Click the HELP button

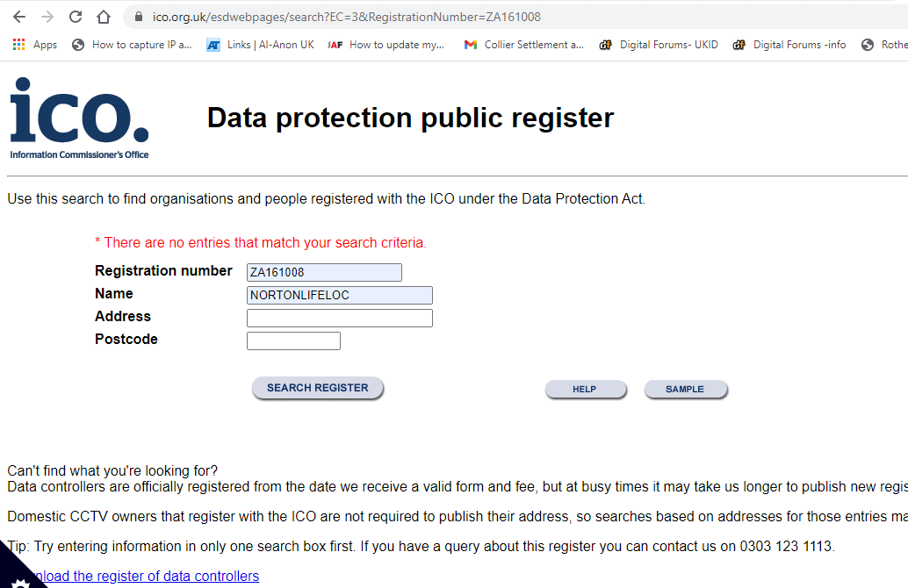click(585, 389)
